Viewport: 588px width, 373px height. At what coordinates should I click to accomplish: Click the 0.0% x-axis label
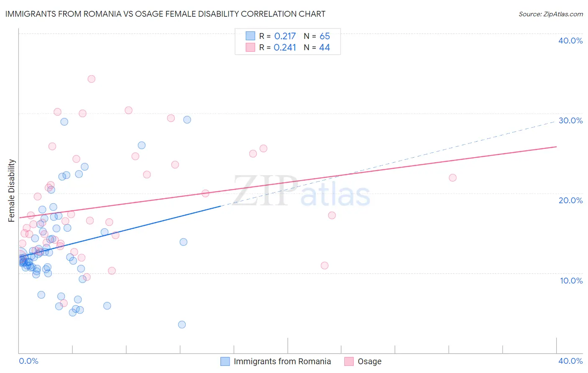pos(28,361)
